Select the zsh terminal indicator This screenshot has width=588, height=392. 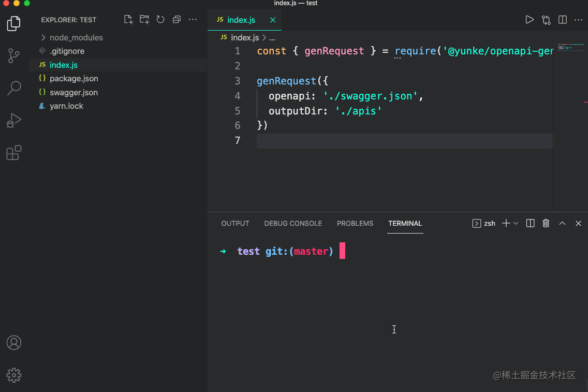(484, 224)
